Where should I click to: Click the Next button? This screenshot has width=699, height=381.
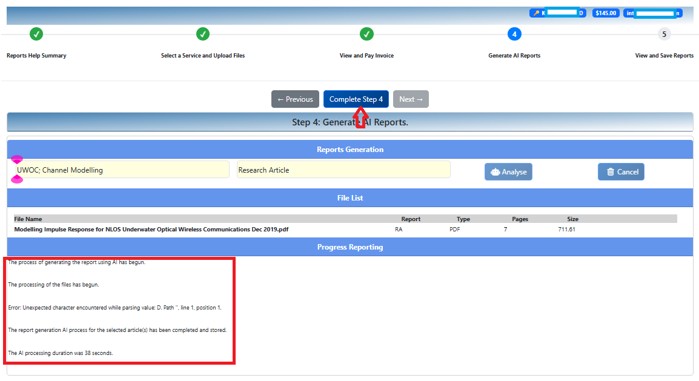[411, 99]
